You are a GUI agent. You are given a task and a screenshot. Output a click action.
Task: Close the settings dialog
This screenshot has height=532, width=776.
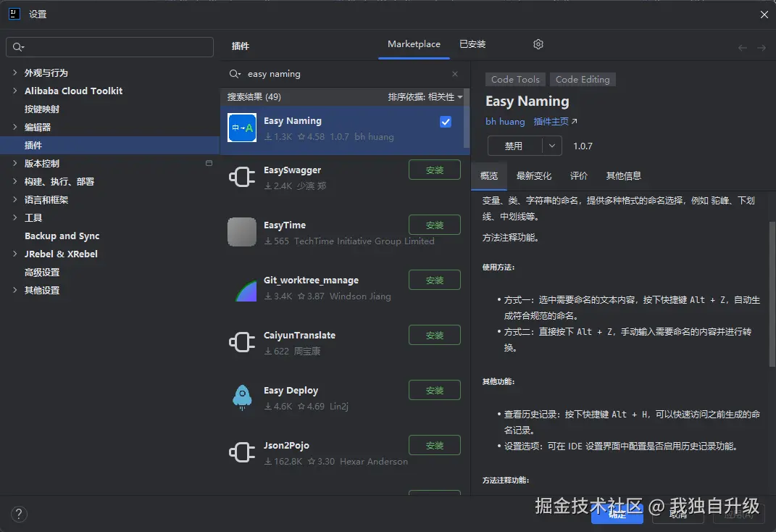tap(764, 14)
